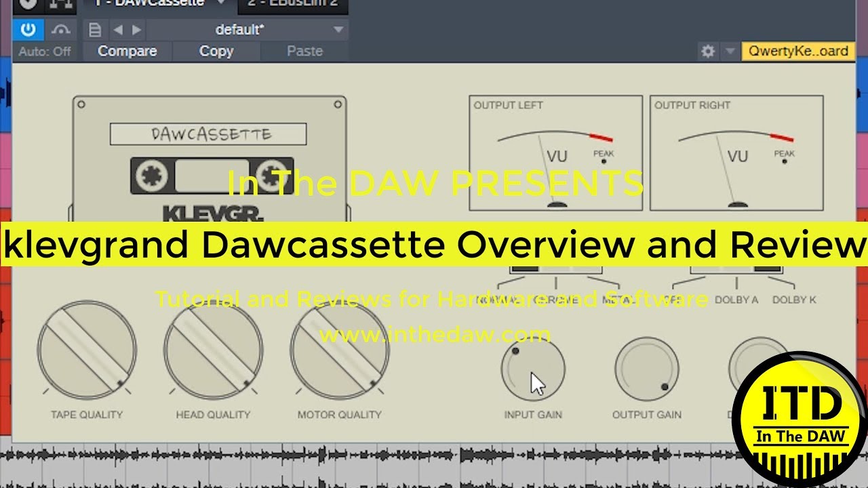868x488 pixels.
Task: Click the Paste button
Action: [x=304, y=51]
